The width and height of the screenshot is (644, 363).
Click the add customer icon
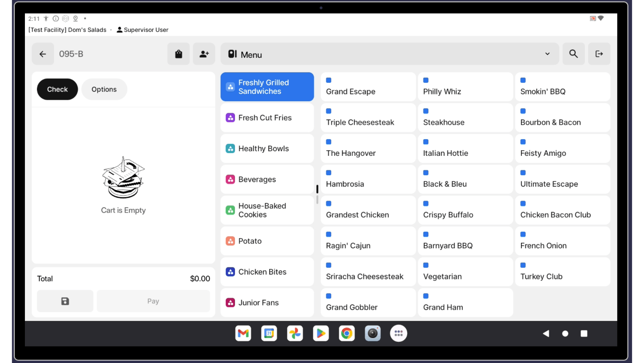(204, 54)
